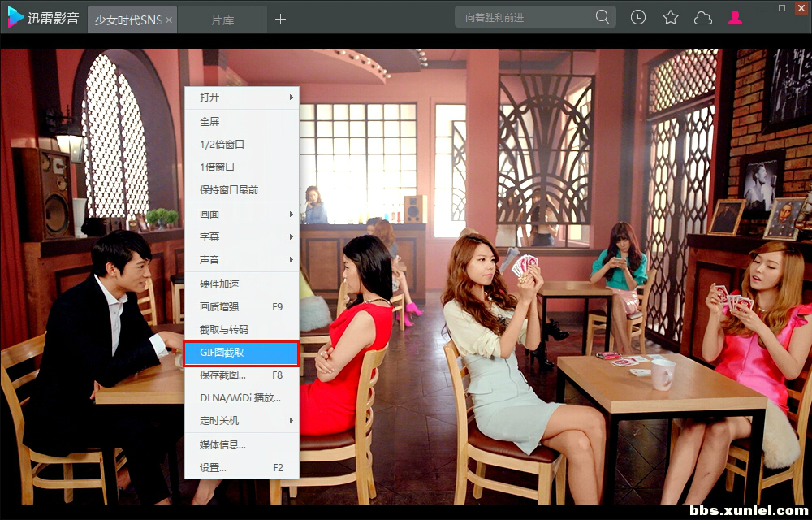Toggle 保持窗口最前 always-on-top option

tap(229, 189)
